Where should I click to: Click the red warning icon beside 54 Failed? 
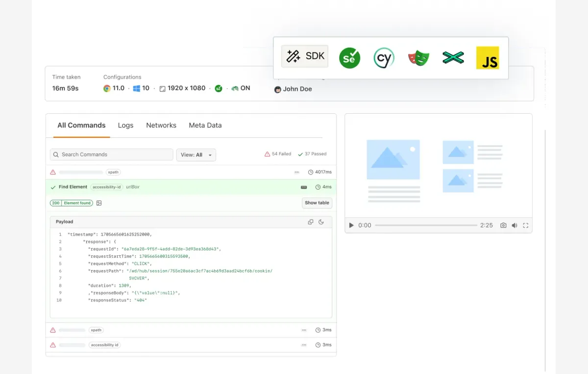tap(267, 154)
